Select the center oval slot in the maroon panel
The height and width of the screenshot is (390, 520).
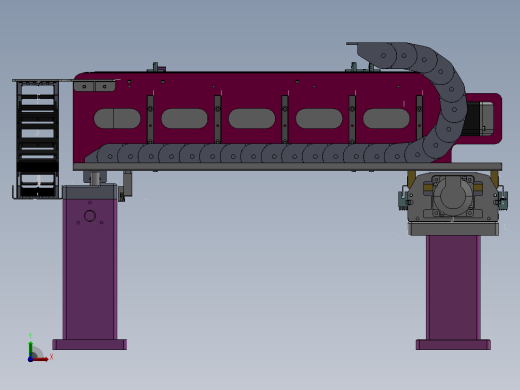click(x=252, y=118)
